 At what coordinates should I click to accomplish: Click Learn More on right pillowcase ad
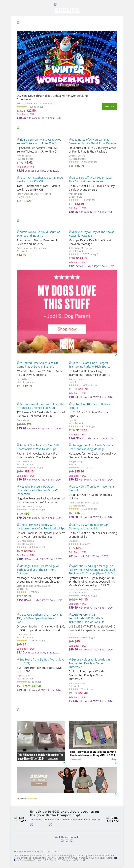(x=75, y=759)
